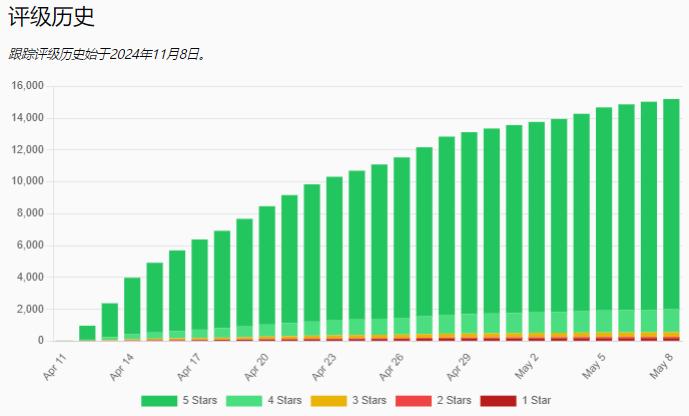Click the '3 Stars' legend label

(x=370, y=400)
